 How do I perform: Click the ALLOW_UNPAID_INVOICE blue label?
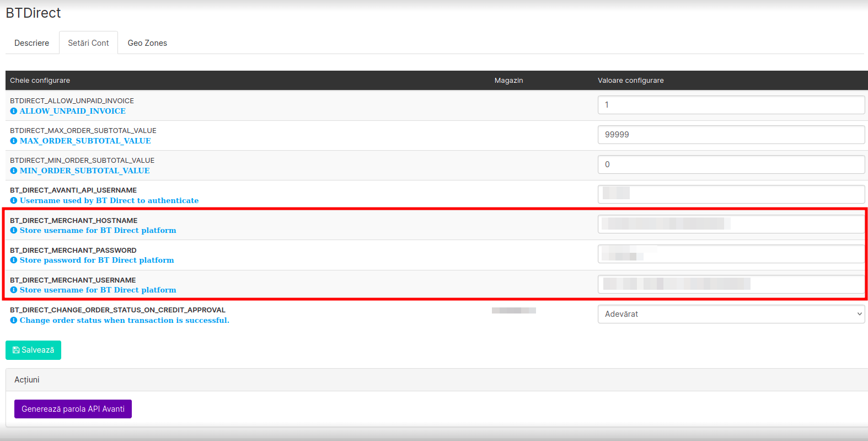[73, 111]
